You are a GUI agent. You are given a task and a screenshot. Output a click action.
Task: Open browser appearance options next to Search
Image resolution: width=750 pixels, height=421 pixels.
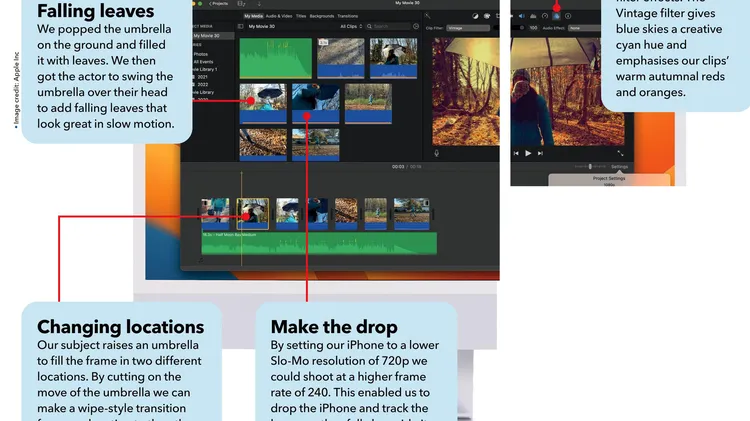(x=416, y=26)
